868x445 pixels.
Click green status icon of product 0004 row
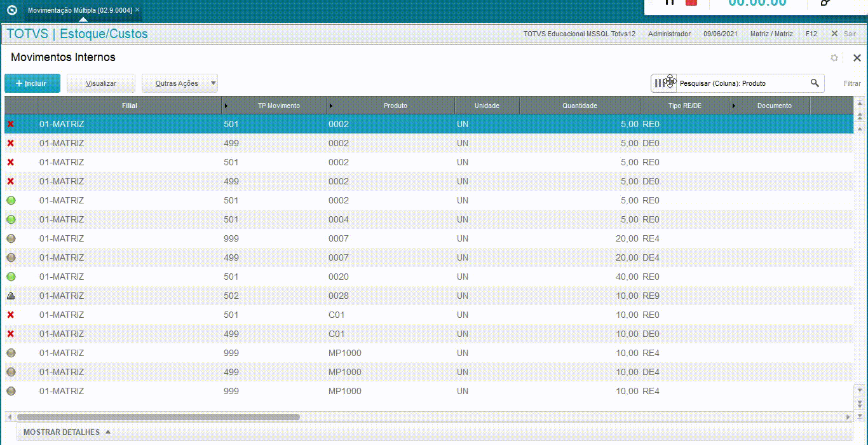[x=11, y=219]
